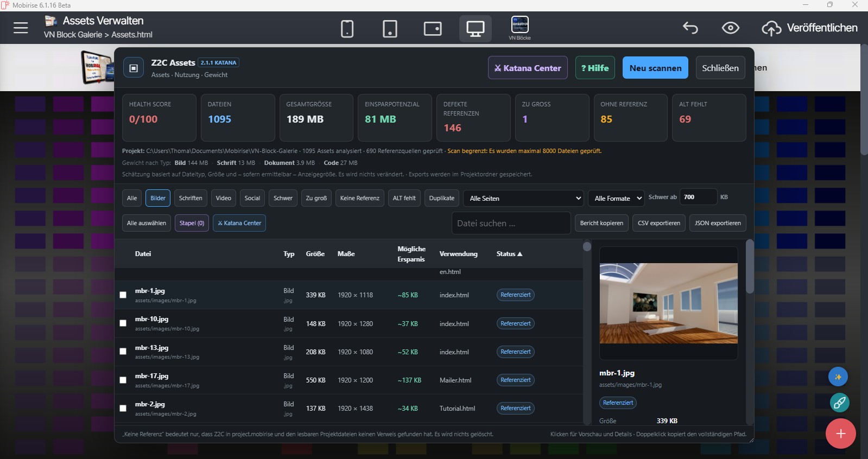
Task: Click the Alle auswählen button
Action: [147, 223]
